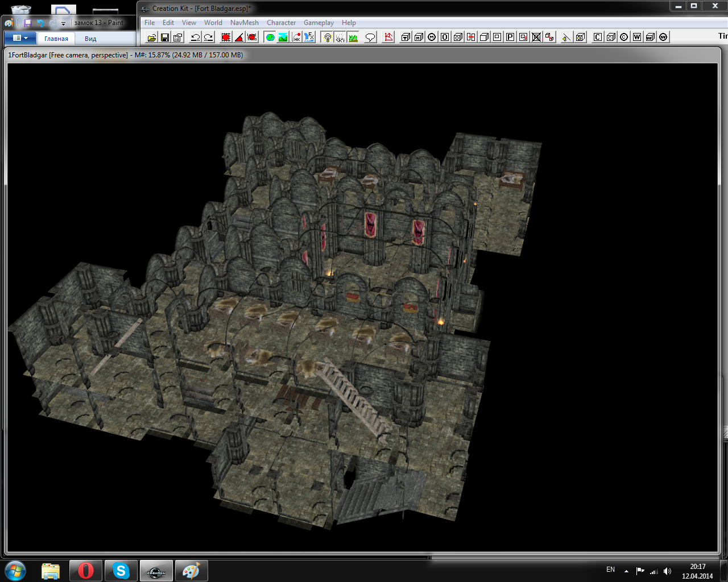Click the World globe icon

270,37
